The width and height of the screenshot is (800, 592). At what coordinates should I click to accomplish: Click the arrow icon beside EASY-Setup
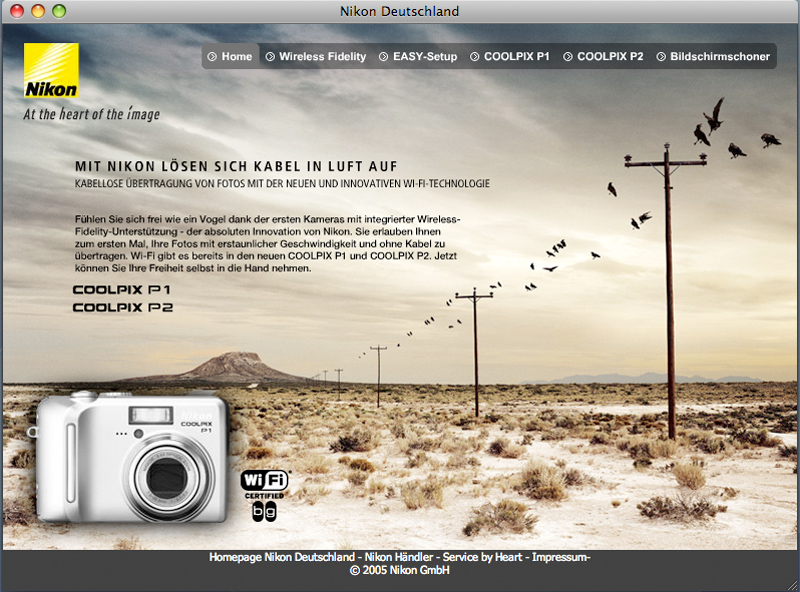(384, 57)
